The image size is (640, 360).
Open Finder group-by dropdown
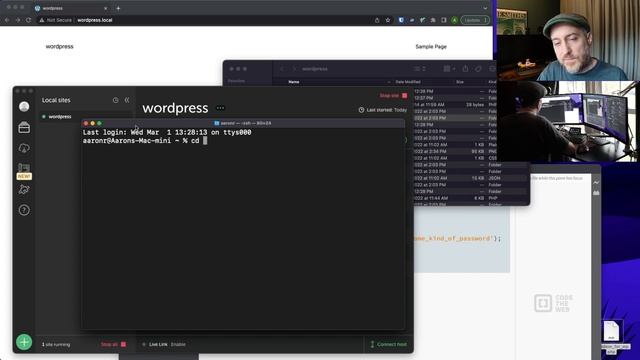pyautogui.click(x=449, y=69)
